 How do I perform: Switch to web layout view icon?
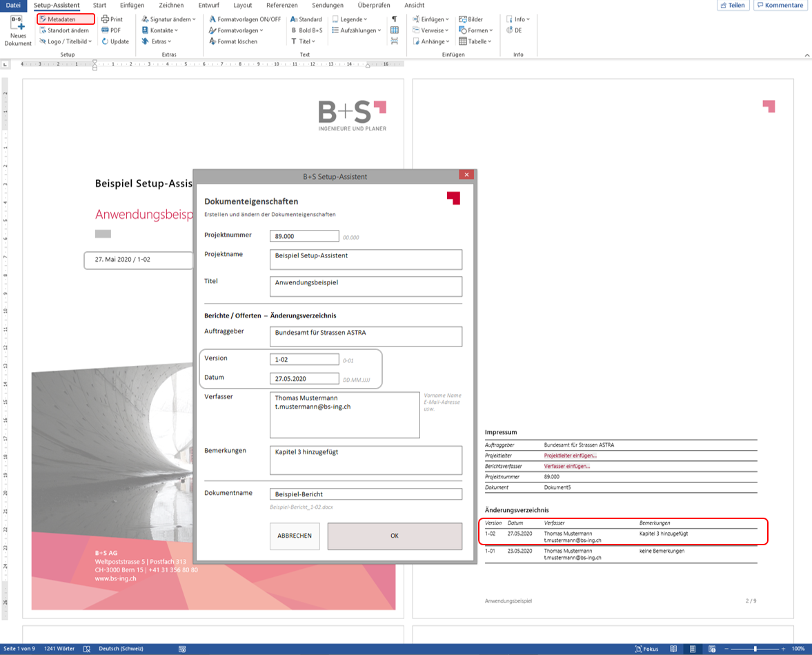tap(712, 649)
